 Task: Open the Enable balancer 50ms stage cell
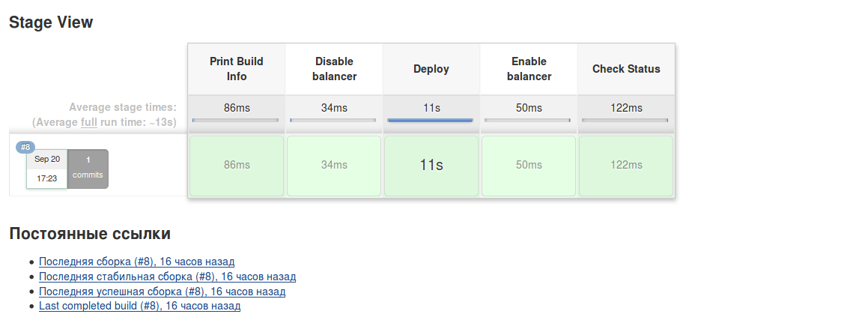[529, 165]
